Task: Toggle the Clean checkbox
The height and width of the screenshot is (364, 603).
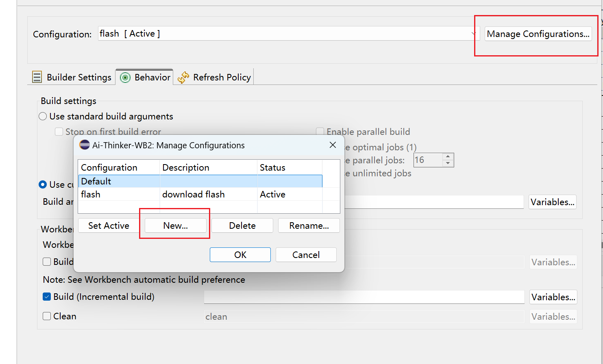Action: coord(47,316)
